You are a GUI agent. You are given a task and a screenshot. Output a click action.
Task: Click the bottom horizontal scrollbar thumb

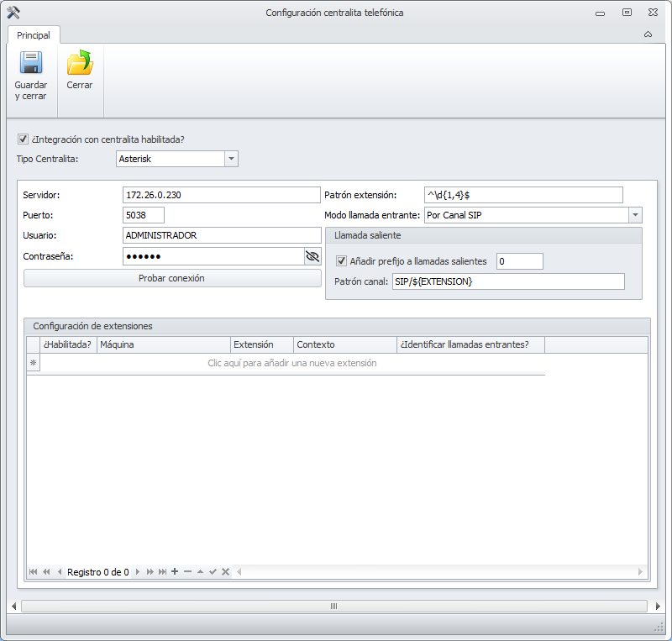click(x=333, y=606)
